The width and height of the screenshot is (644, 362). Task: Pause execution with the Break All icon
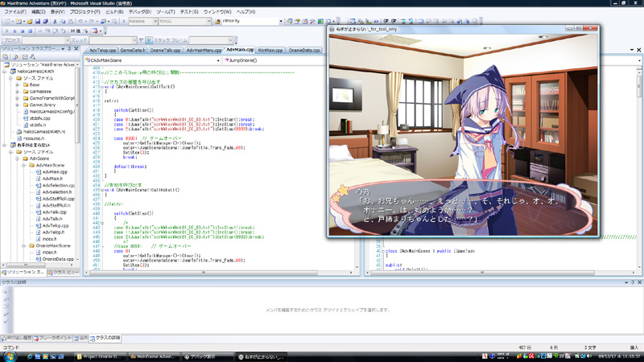coord(14,31)
